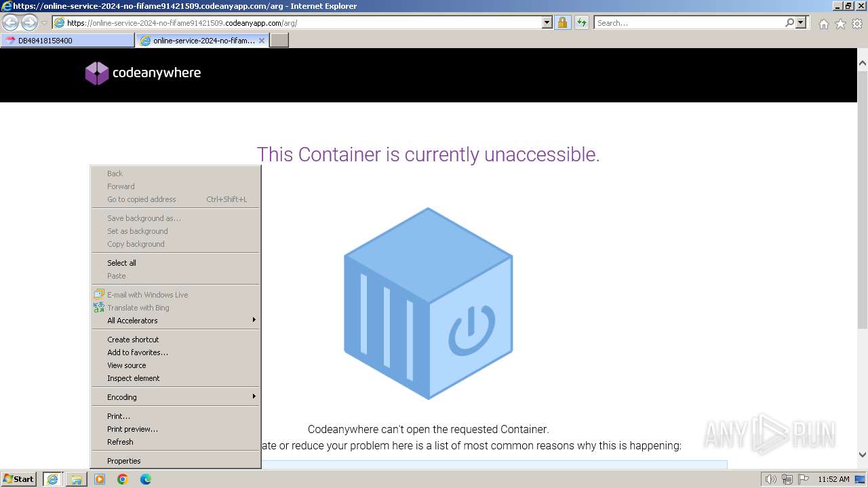The height and width of the screenshot is (488, 868).
Task: Select Inspect element from context menu
Action: click(x=176, y=378)
